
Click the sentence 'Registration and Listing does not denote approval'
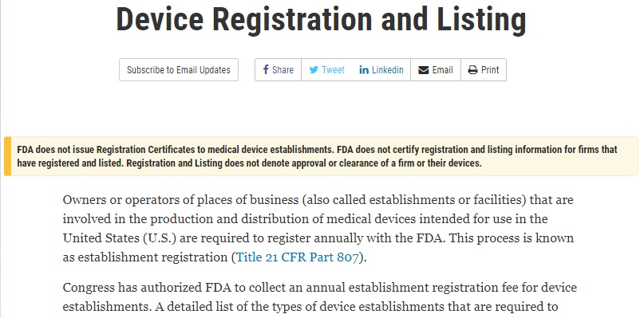click(304, 163)
